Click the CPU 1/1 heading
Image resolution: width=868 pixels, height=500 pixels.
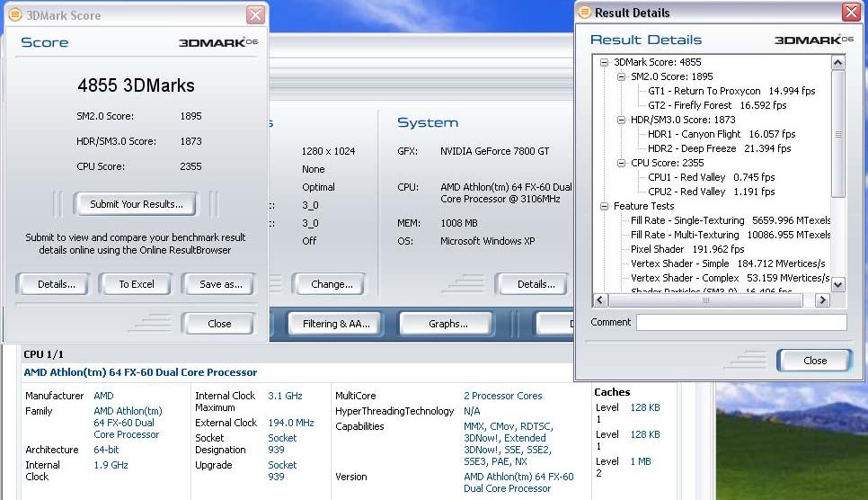click(x=43, y=354)
